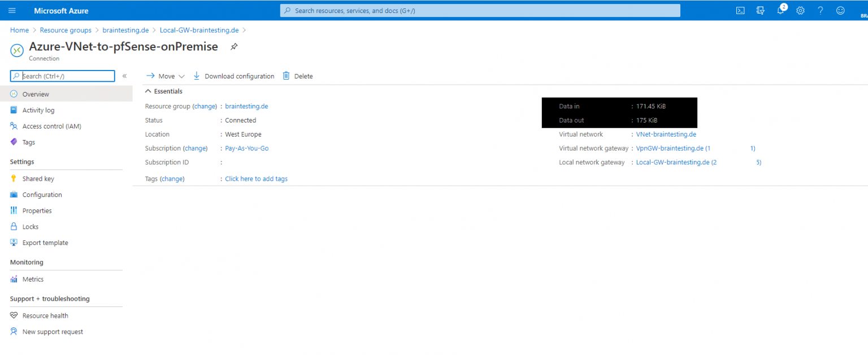Go to Resource groups breadcrumb
Image resolution: width=868 pixels, height=355 pixels.
coord(66,30)
